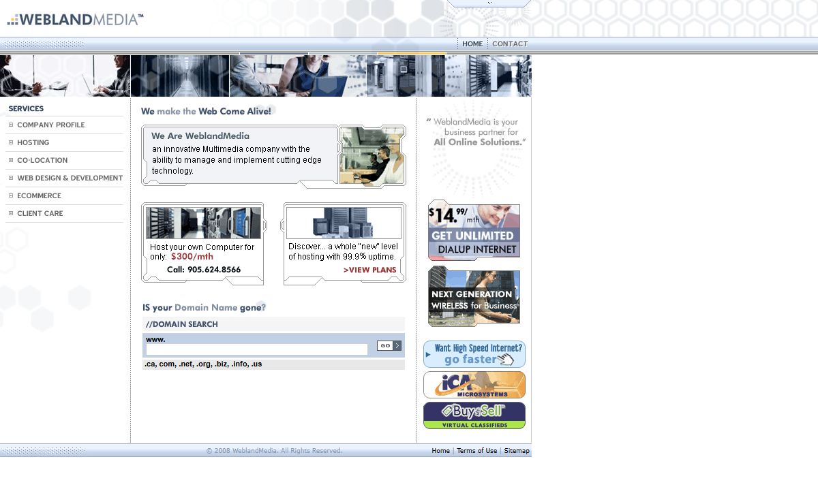Go to the HOME navigation tab

[472, 44]
